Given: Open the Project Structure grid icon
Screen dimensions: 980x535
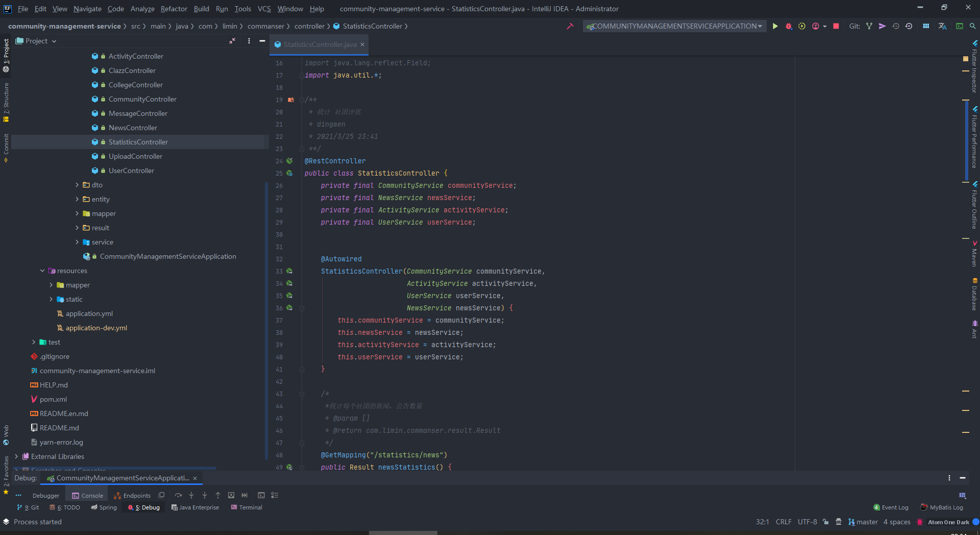Looking at the screenshot, I should tap(926, 26).
